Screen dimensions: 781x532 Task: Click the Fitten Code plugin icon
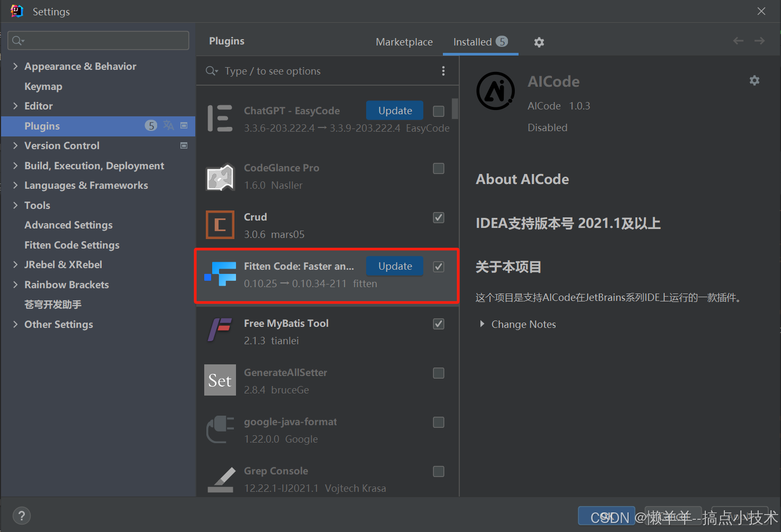[220, 274]
